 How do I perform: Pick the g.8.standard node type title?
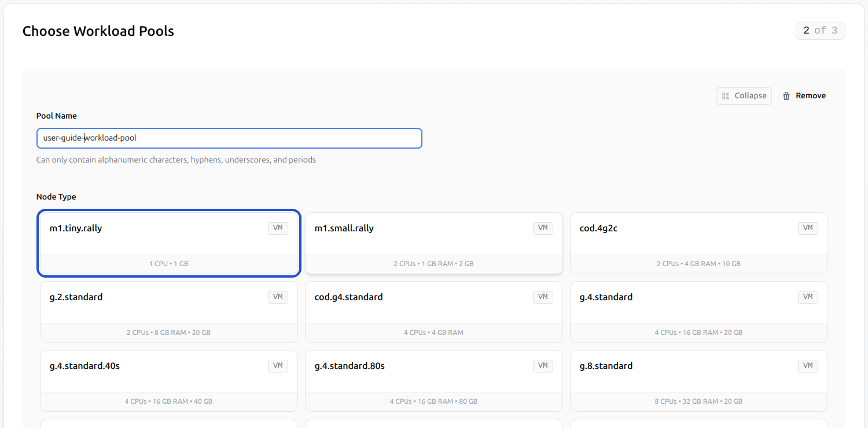coord(606,366)
